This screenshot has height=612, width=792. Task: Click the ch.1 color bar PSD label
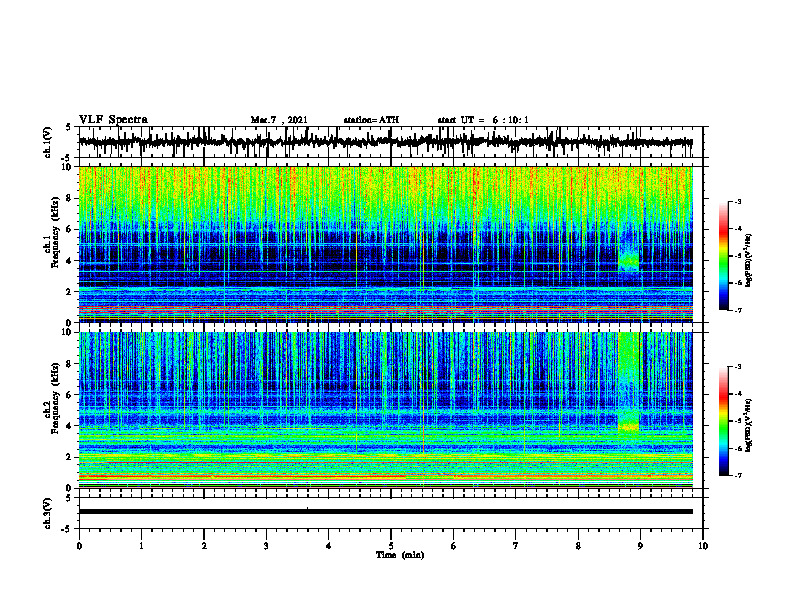749,260
